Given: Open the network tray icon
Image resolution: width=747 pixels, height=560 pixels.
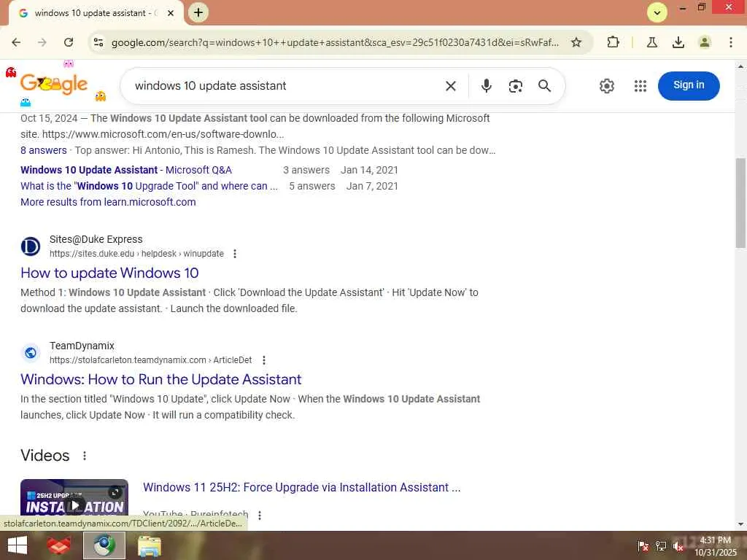Looking at the screenshot, I should [x=661, y=546].
